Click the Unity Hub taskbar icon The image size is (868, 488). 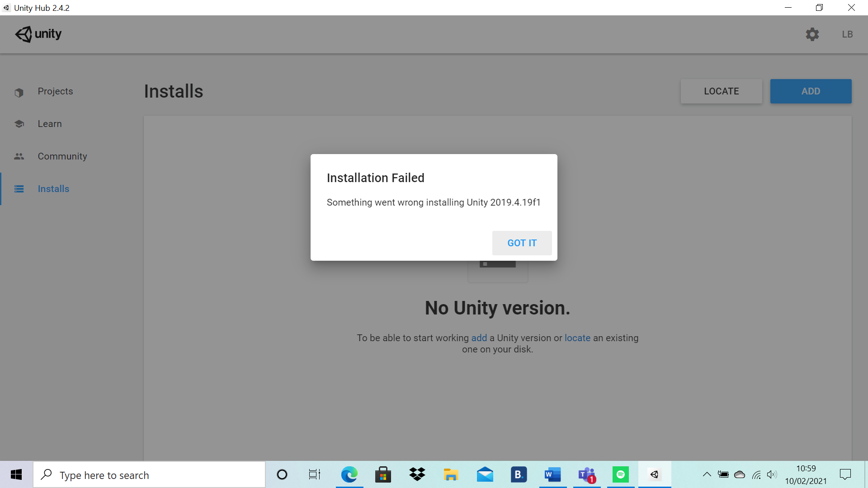click(x=655, y=474)
